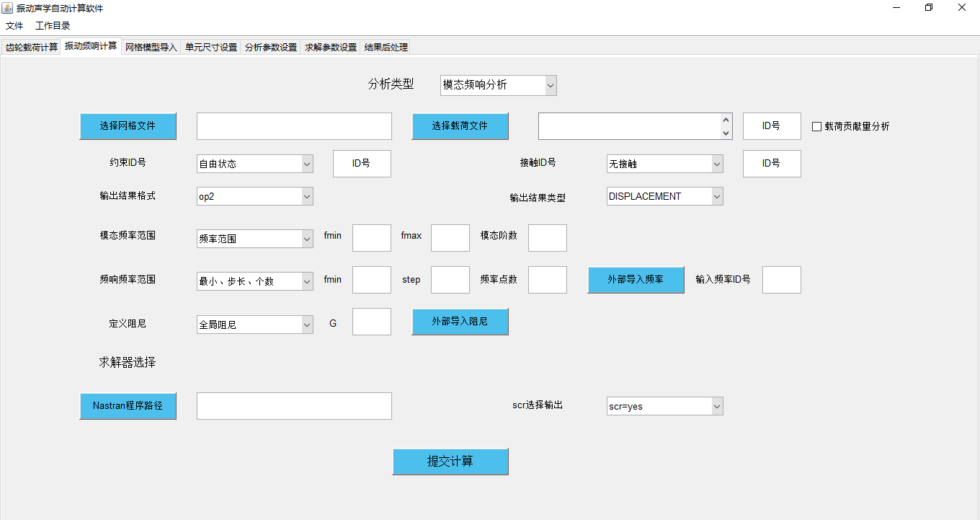
Task: Switch to the 结果后处理 tab
Action: pos(386,47)
